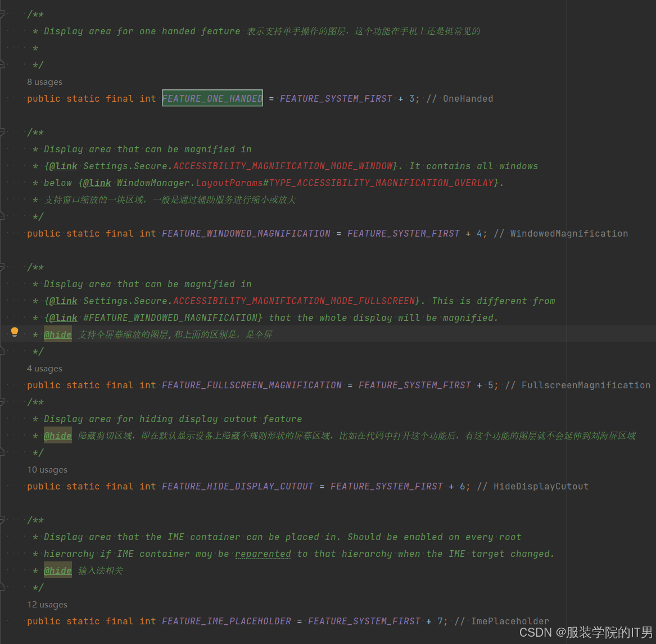The width and height of the screenshot is (656, 644).
Task: Click the underlined word 'reparented'
Action: [x=263, y=554]
